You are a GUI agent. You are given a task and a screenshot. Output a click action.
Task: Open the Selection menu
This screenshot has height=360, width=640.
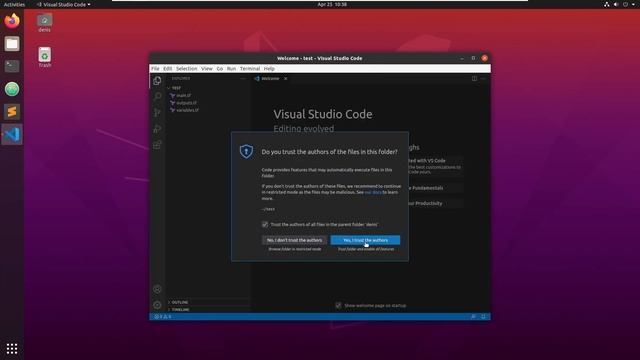point(187,69)
